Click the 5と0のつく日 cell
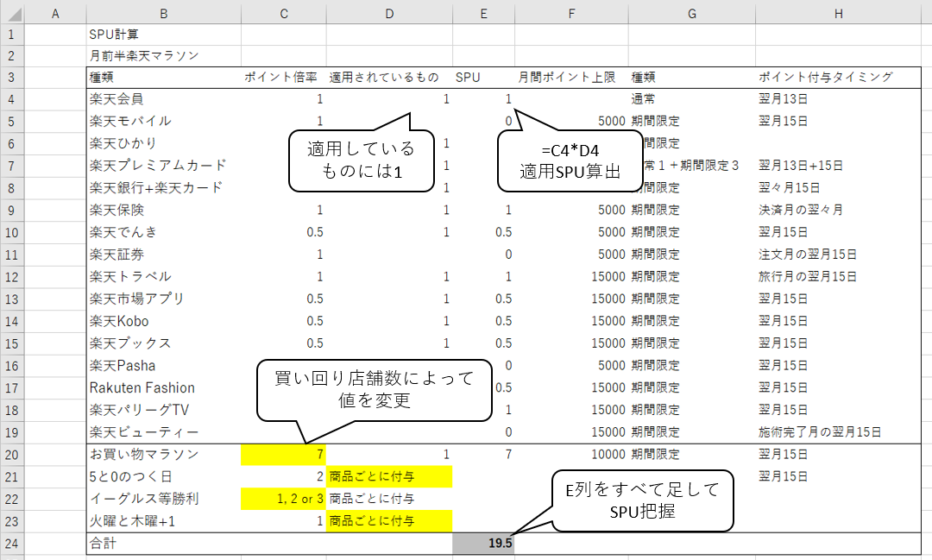Image resolution: width=932 pixels, height=560 pixels. [163, 476]
